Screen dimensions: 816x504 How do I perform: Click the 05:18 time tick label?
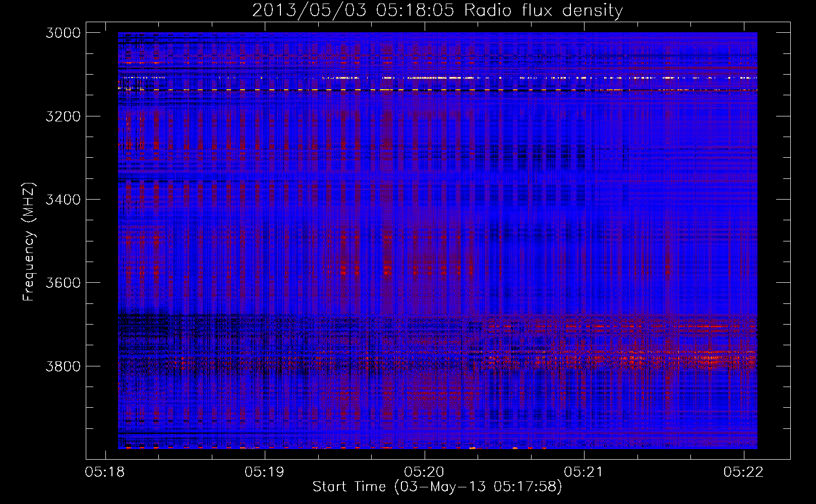105,472
